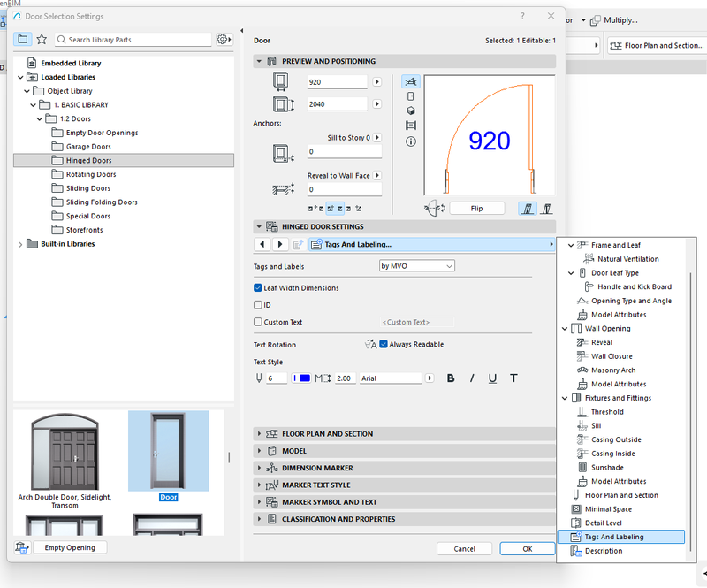Screen dimensions: 707x588
Task: Select Opening Type and Angle entry
Action: click(x=631, y=301)
